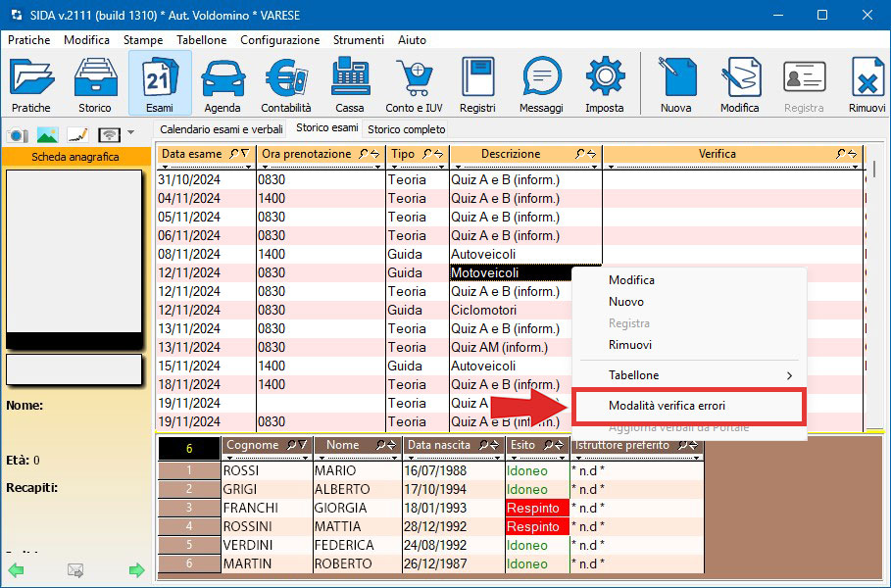Open dropdown arrow next to wifi card icon
Screen dimensions: 891x588
click(131, 134)
